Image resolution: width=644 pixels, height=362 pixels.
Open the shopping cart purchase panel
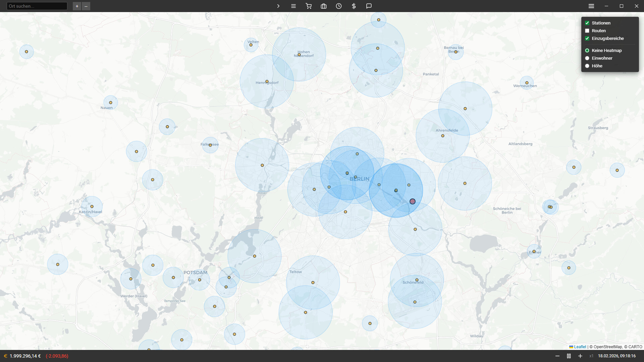(x=309, y=6)
